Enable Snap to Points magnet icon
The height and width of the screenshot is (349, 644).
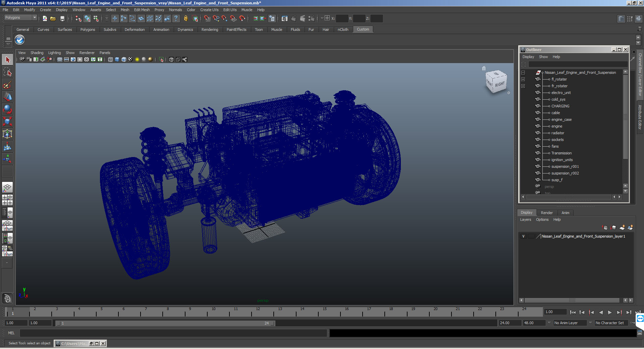[224, 18]
